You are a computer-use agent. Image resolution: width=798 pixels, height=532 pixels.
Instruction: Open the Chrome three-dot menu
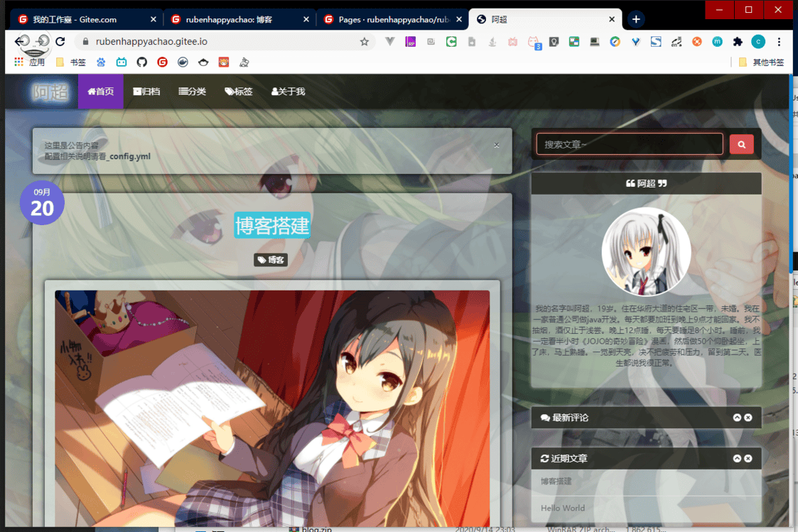[x=779, y=42]
